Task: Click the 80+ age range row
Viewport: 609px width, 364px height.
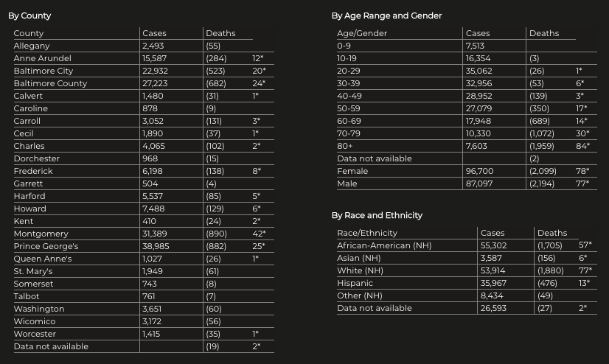Action: tap(345, 146)
